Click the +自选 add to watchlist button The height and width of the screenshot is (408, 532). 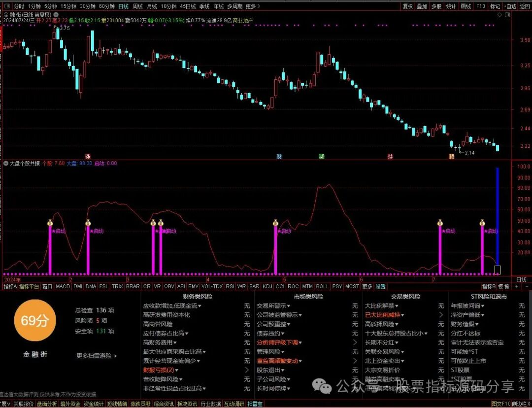[x=510, y=6]
